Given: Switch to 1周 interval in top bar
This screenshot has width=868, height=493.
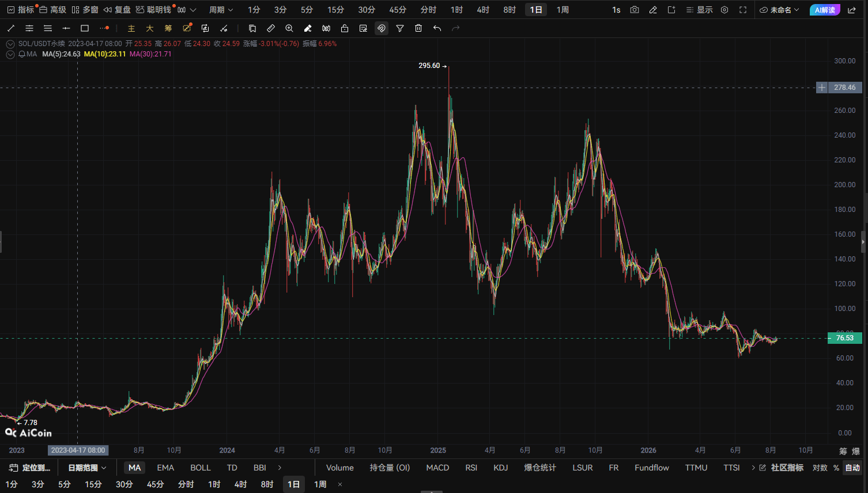Looking at the screenshot, I should click(x=563, y=10).
